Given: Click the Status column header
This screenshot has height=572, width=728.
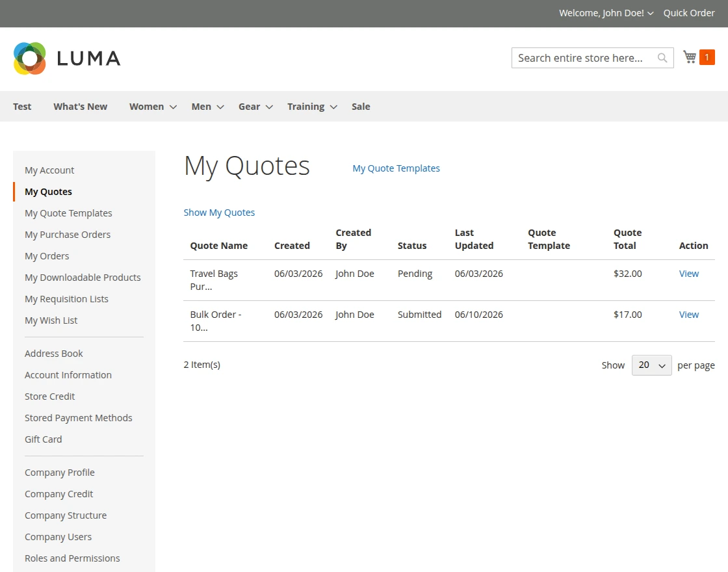Looking at the screenshot, I should [412, 246].
